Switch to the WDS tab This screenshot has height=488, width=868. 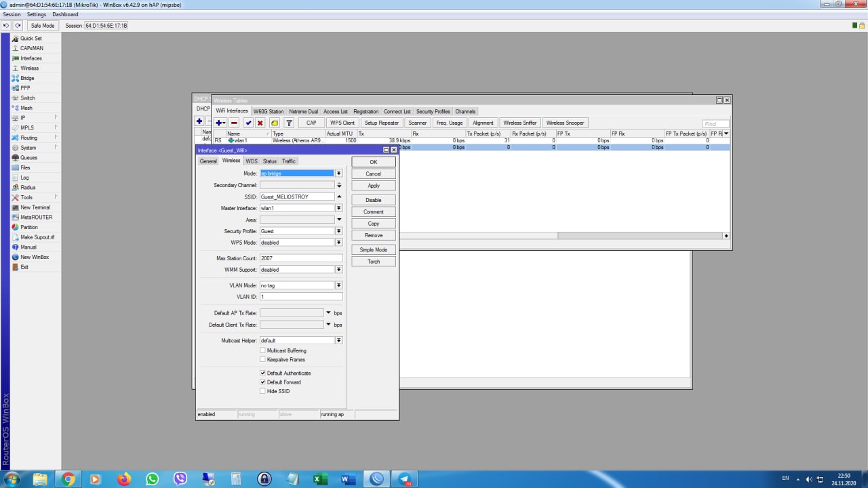pos(252,161)
